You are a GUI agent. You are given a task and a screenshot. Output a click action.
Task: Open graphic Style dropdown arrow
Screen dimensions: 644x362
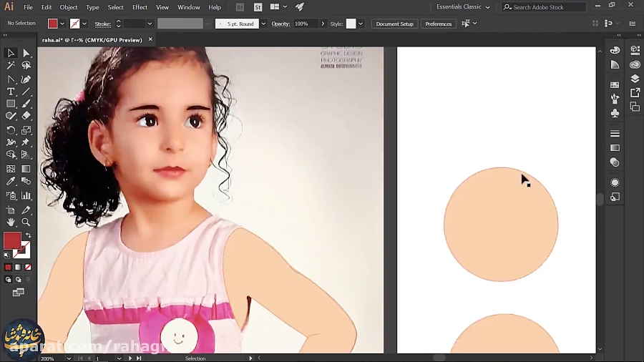pyautogui.click(x=361, y=24)
